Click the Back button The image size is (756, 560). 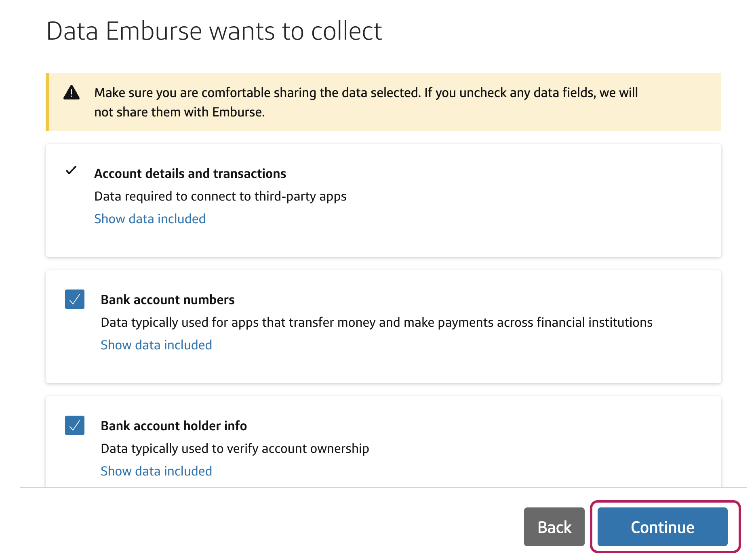click(x=554, y=527)
